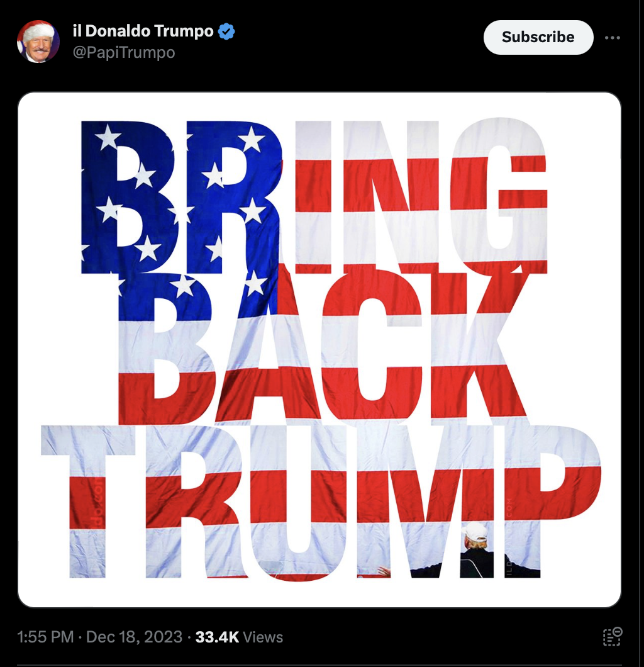Click the Dec 18, 2023 date

[x=134, y=637]
